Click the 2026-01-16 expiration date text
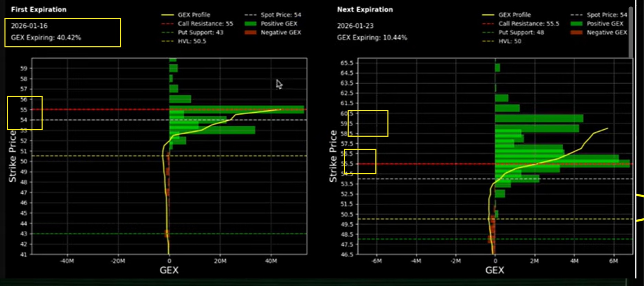 coord(29,26)
